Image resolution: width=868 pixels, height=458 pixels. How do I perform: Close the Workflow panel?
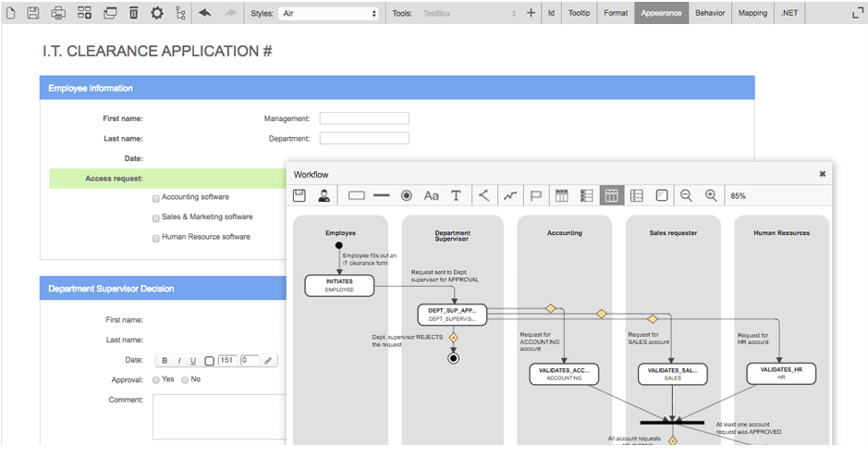(x=823, y=174)
